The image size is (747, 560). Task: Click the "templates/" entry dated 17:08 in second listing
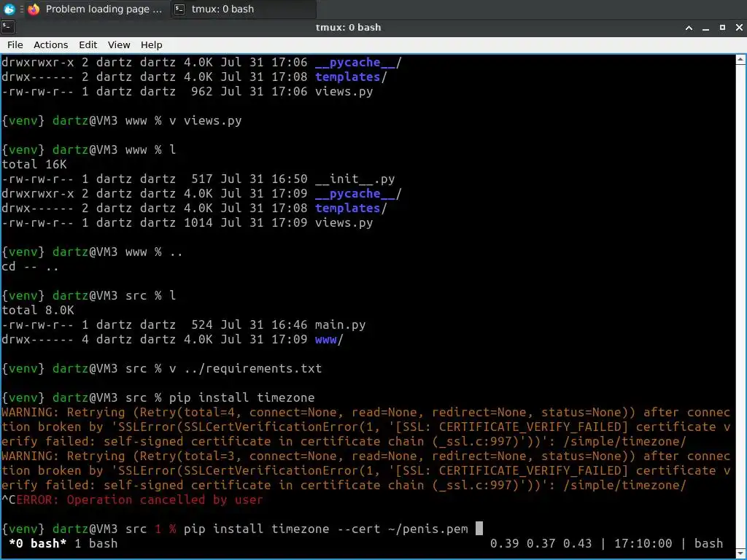pos(351,208)
